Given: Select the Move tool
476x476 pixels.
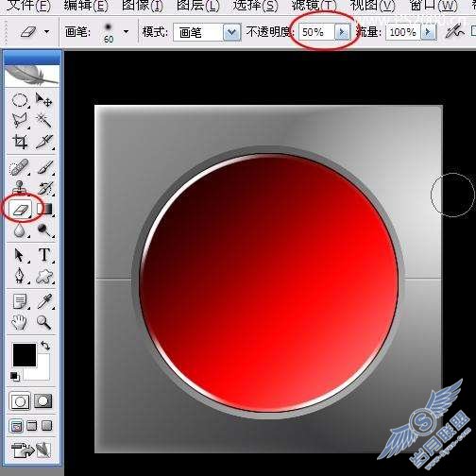Looking at the screenshot, I should [43, 100].
